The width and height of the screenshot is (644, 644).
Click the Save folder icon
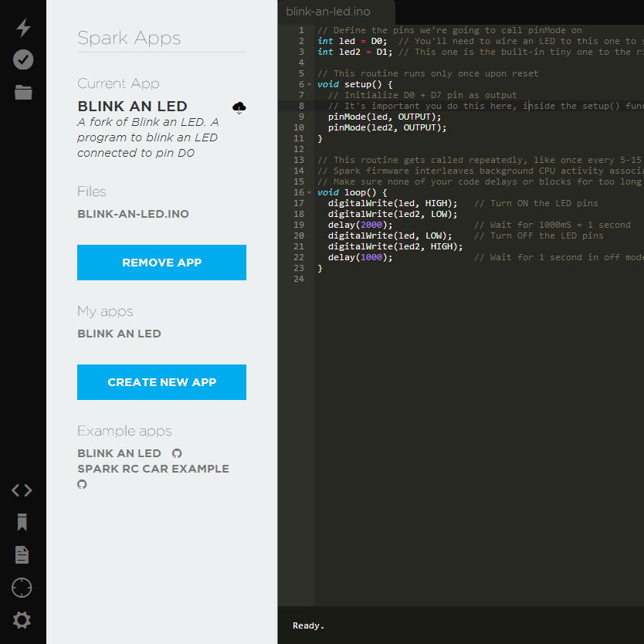pyautogui.click(x=23, y=93)
